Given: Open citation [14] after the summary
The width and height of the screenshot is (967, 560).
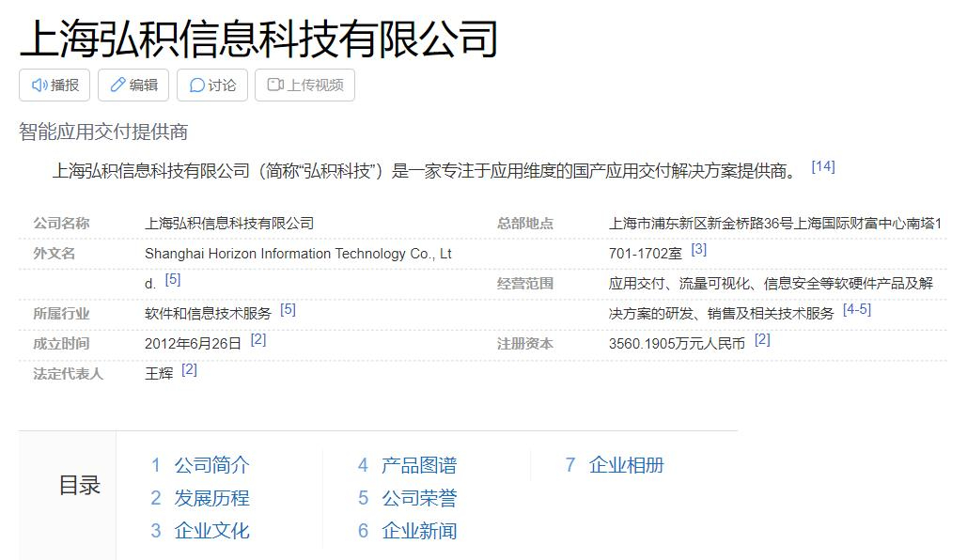Looking at the screenshot, I should [x=823, y=166].
